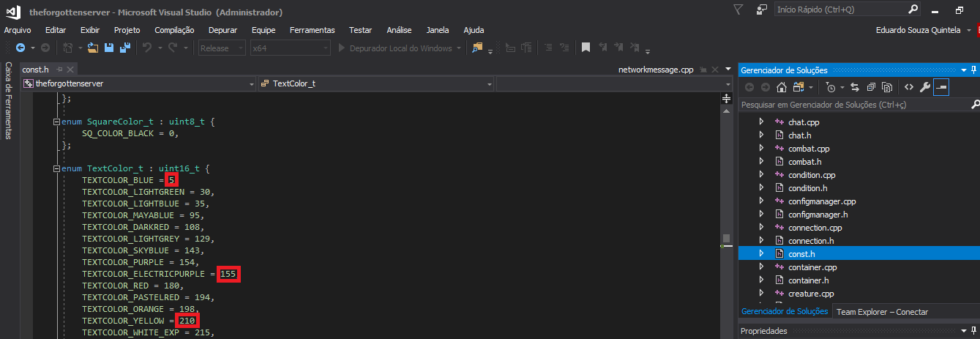The height and width of the screenshot is (339, 980).
Task: Toggle Show All Files in Solution Explorer
Action: coord(886,87)
